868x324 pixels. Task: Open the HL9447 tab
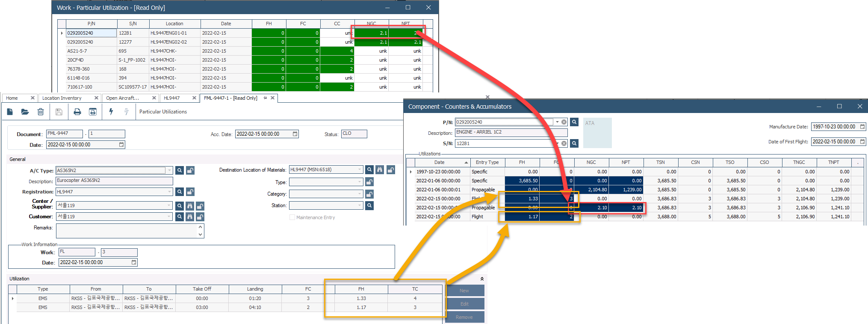pyautogui.click(x=172, y=98)
